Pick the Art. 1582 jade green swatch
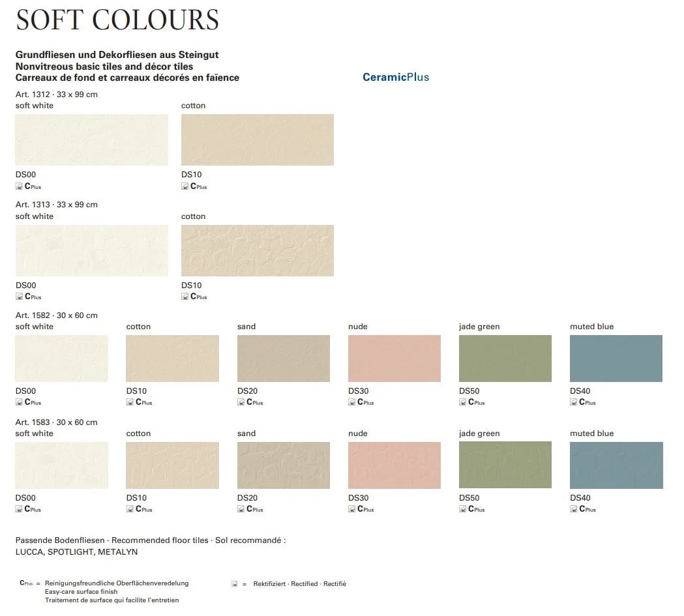This screenshot has height=616, width=684. pos(505,359)
